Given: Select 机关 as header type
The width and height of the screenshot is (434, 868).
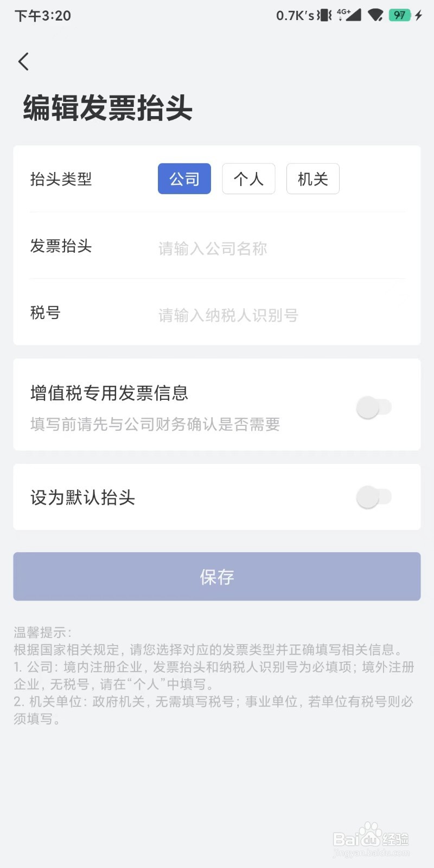Looking at the screenshot, I should 313,178.
